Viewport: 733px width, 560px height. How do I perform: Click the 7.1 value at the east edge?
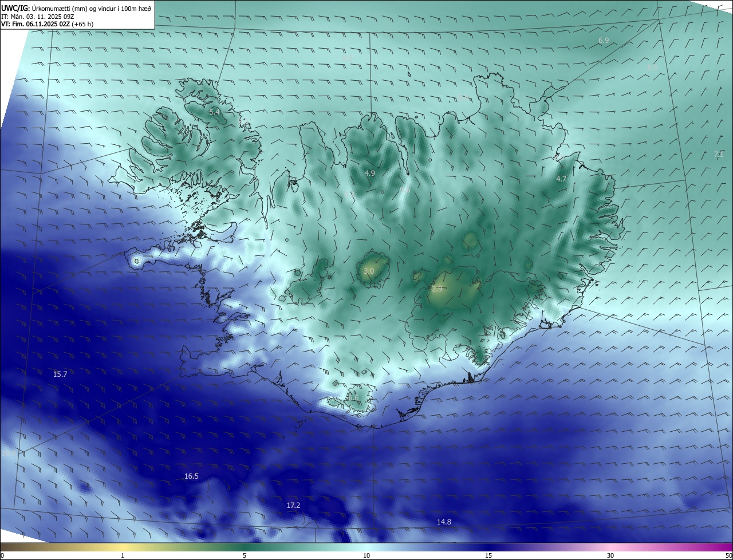pos(719,155)
